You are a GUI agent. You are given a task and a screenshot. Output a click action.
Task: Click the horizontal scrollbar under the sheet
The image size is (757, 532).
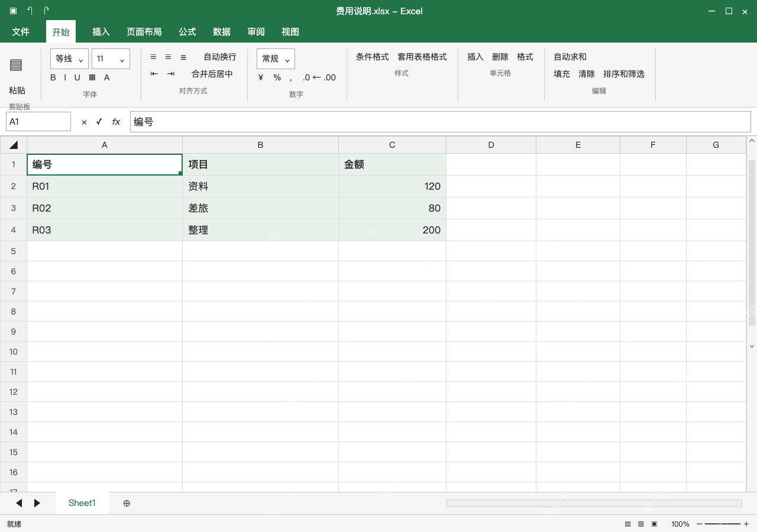594,503
